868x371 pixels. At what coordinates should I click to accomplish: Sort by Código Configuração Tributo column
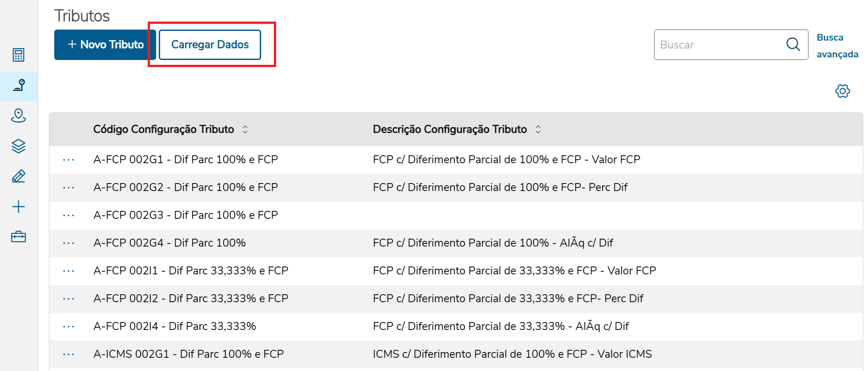coord(245,129)
